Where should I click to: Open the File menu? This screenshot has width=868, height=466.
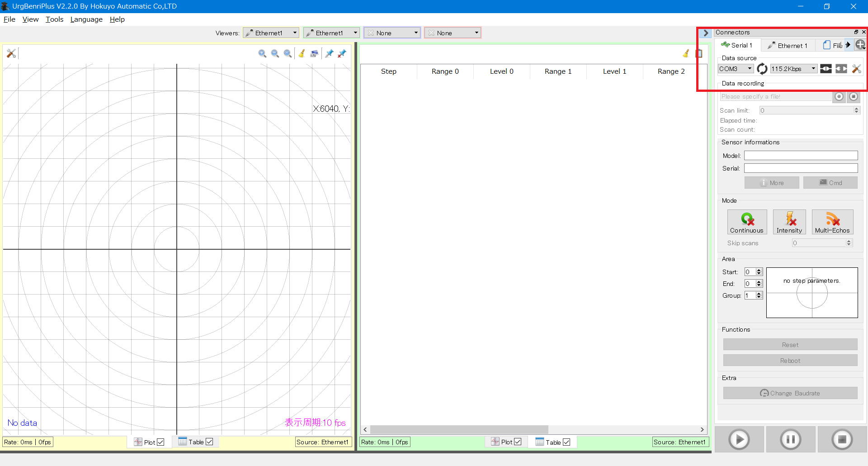(9, 19)
